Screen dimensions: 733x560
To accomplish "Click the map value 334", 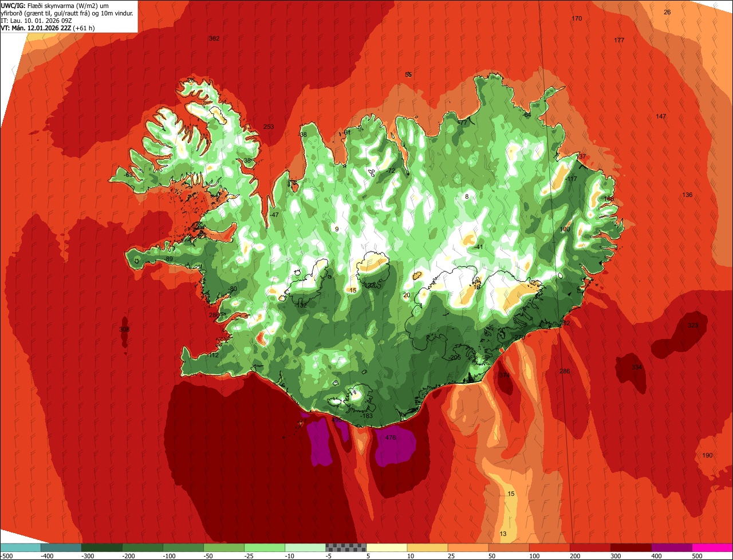I will (637, 367).
